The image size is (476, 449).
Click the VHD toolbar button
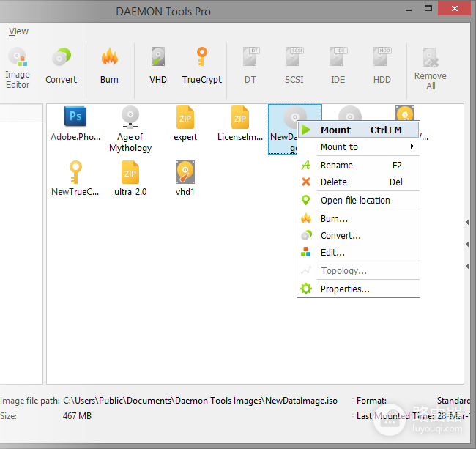158,66
